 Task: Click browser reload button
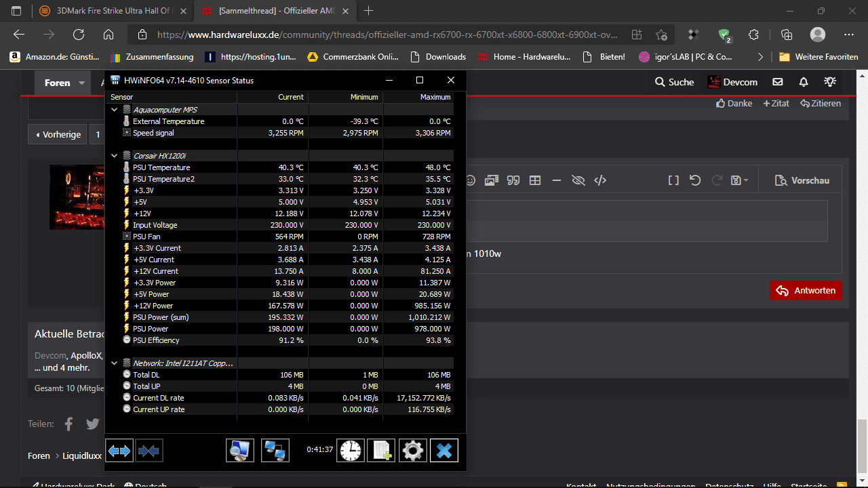coord(79,35)
